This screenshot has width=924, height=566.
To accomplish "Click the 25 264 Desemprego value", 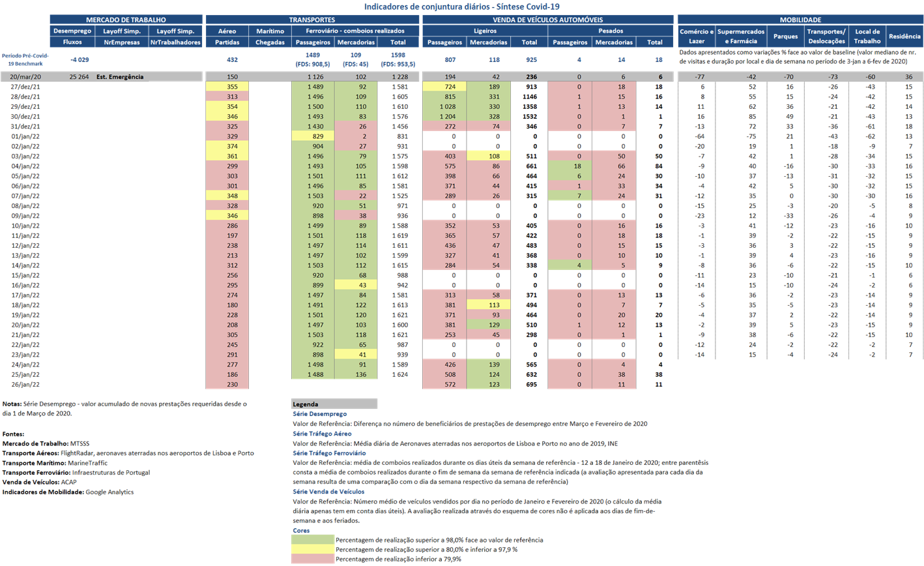I will 79,77.
